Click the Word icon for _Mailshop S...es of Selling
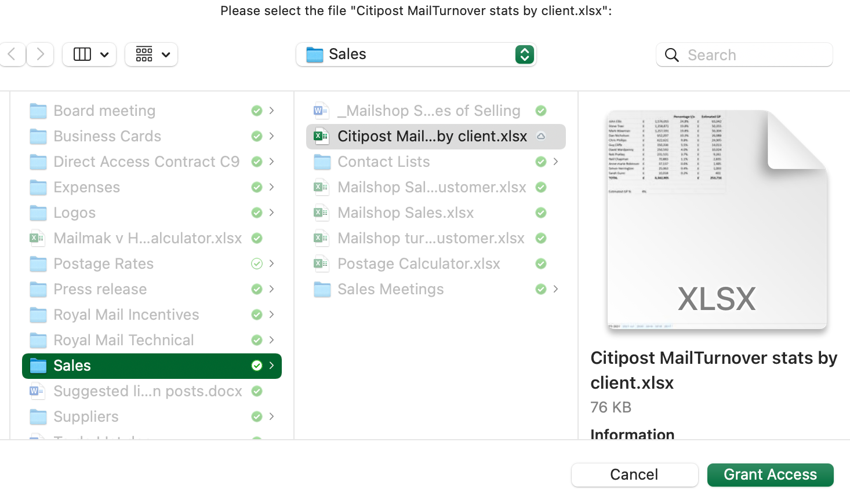Image resolution: width=850 pixels, height=504 pixels. tap(321, 111)
